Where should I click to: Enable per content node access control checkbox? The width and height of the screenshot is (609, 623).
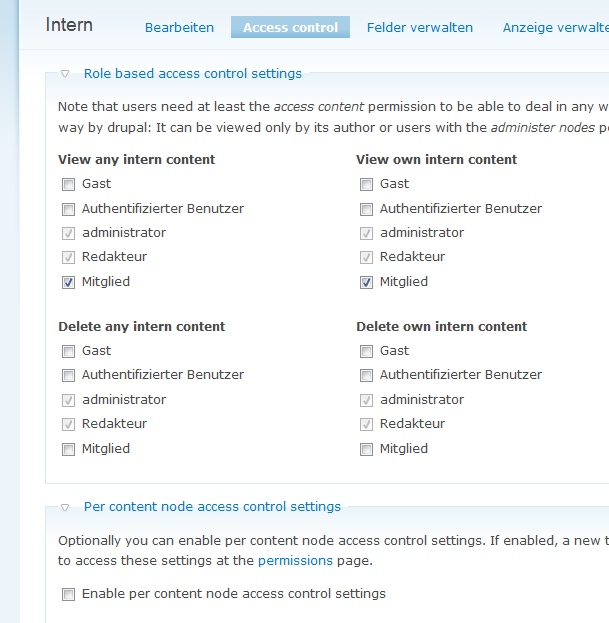tap(68, 595)
